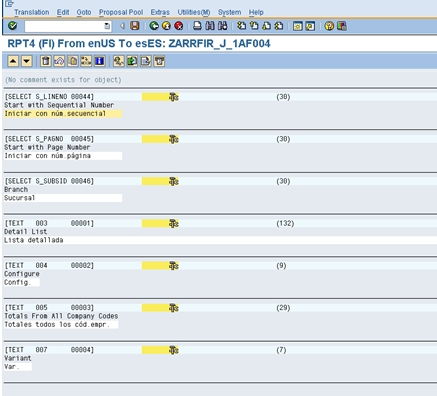The image size is (437, 396).
Task: Open the Extras menu
Action: click(160, 12)
